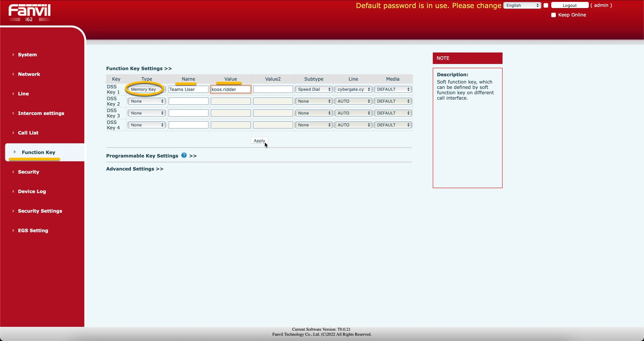This screenshot has height=341, width=644.
Task: Open the Security Settings menu
Action: tap(40, 211)
